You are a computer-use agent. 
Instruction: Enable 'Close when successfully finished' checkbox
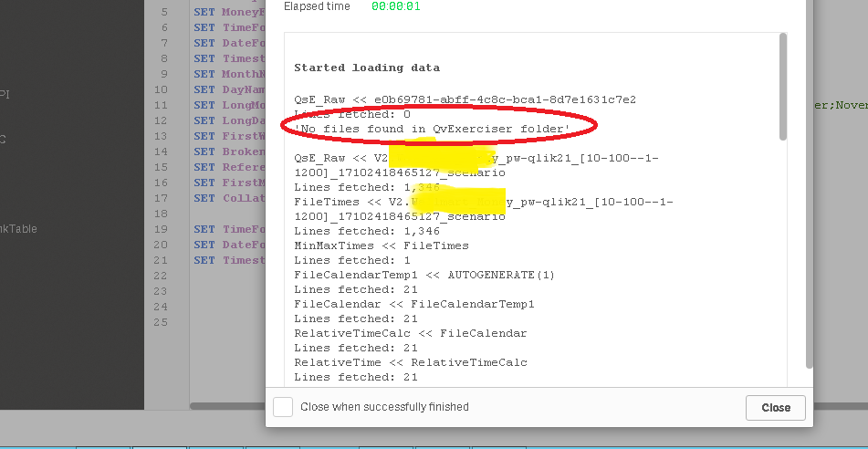[x=283, y=407]
